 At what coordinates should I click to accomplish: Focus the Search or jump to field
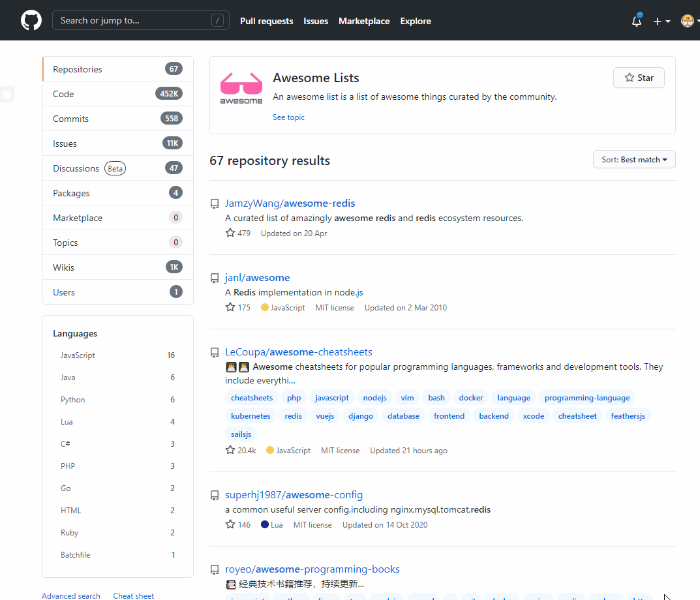point(130,21)
